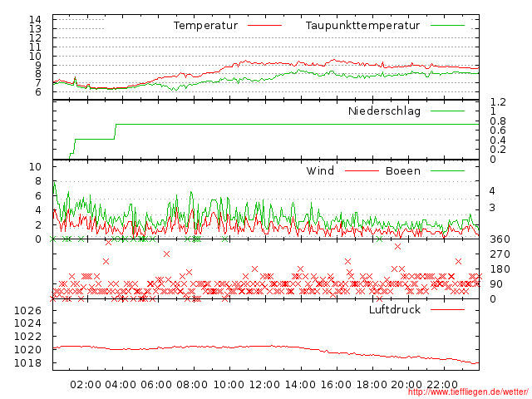Click the 18:00 time axis label
Image resolution: width=532 pixels, height=399 pixels.
pos(372,385)
